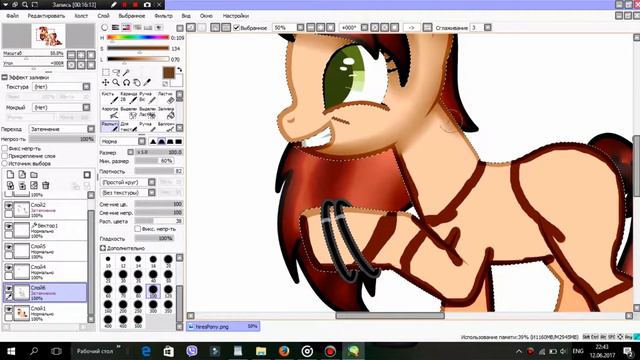Image resolution: width=640 pixels, height=360 pixels.
Task: Select the Заливка bucket fill tool
Action: 166,113
